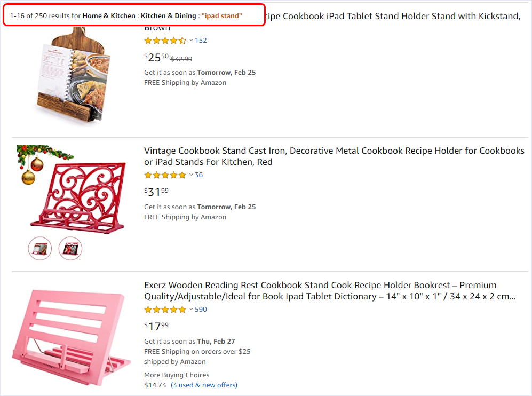
Task: Click the star rating of Exerz reading rest
Action: (x=165, y=310)
